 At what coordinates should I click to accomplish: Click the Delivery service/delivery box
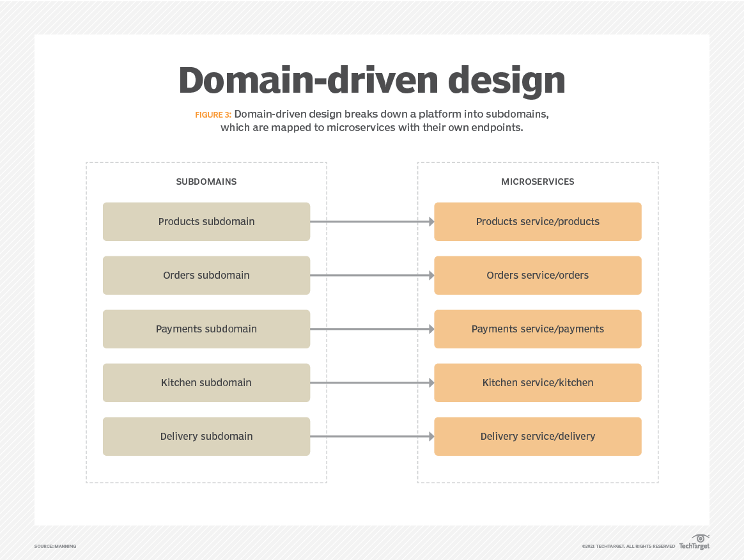click(x=538, y=436)
